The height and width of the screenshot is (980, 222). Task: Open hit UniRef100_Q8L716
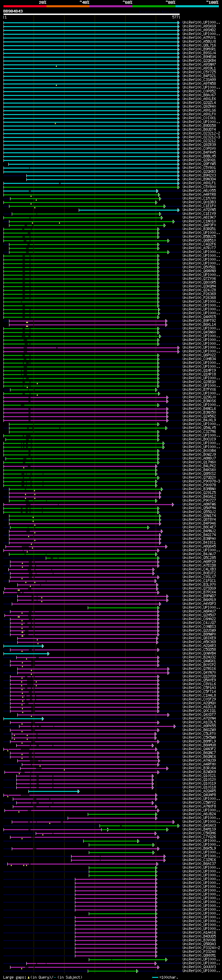(x=199, y=45)
